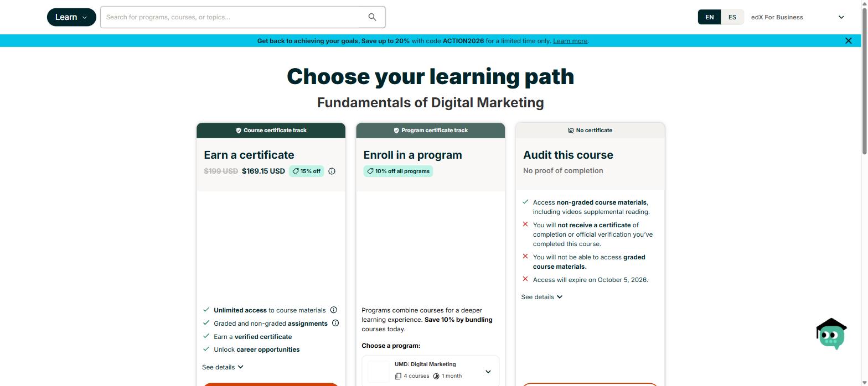Click red X beside not receive a certificate
This screenshot has height=386, width=868.
525,224
